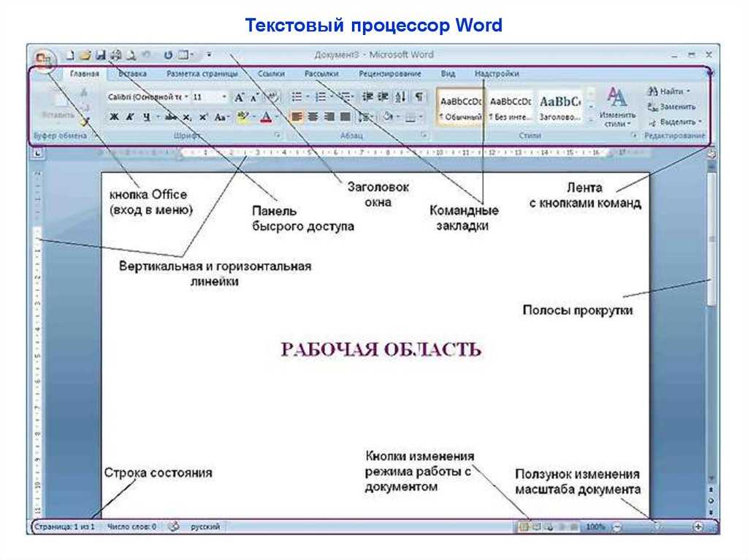Click the spelling check icon in status bar
Screen dimensions: 748x560
point(175,526)
